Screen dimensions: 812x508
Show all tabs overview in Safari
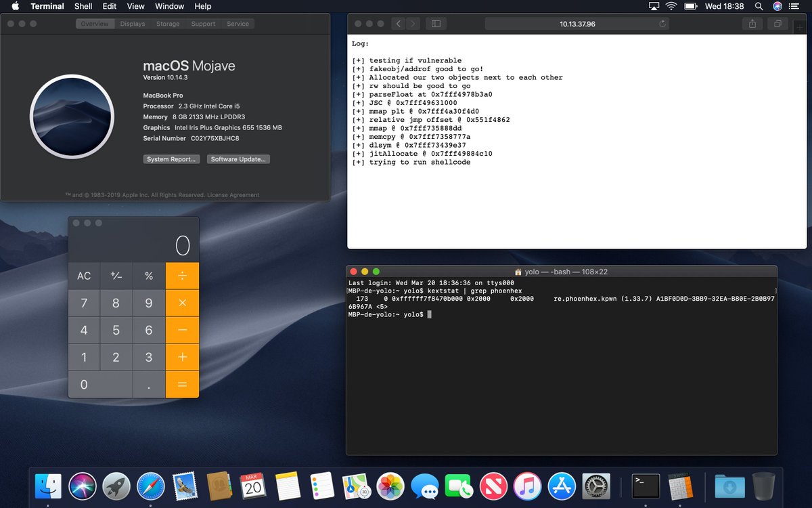[x=777, y=24]
